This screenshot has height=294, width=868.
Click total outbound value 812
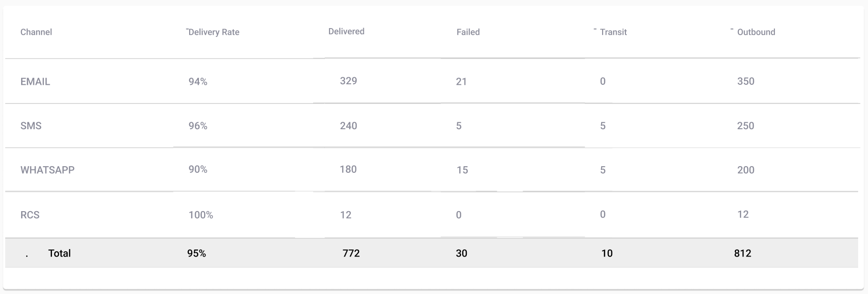(743, 253)
